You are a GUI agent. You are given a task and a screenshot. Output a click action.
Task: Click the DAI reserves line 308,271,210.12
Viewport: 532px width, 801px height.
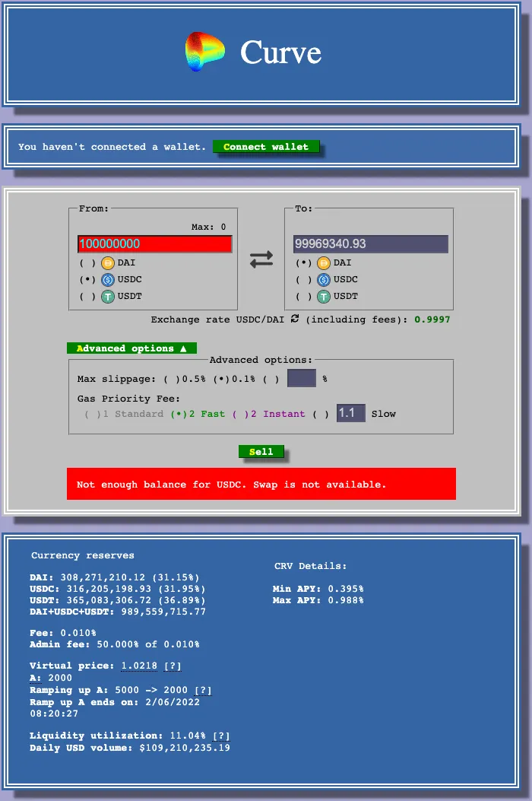[x=114, y=577]
